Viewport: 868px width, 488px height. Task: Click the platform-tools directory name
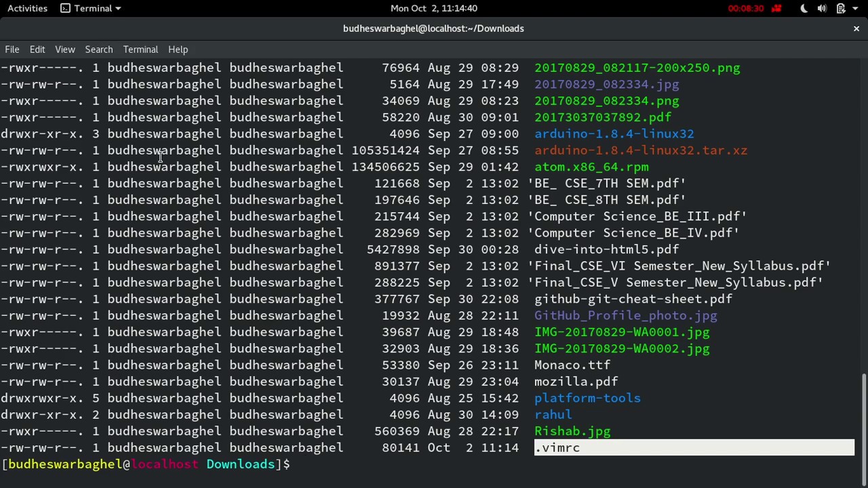point(587,398)
